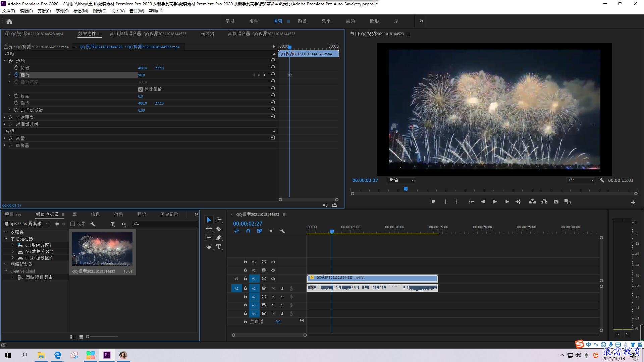Show more workspaces with chevron
The width and height of the screenshot is (644, 362).
(x=421, y=21)
